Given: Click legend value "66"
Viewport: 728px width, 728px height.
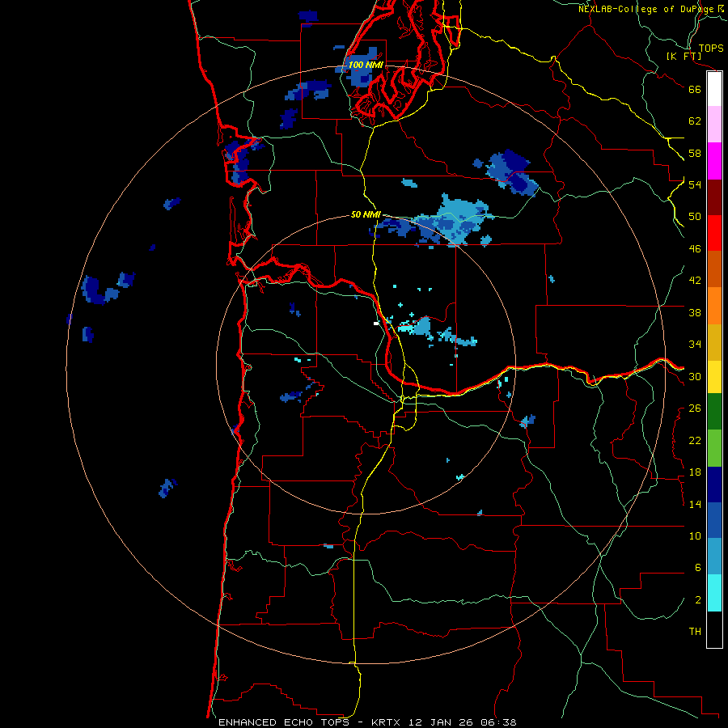Looking at the screenshot, I should (695, 89).
